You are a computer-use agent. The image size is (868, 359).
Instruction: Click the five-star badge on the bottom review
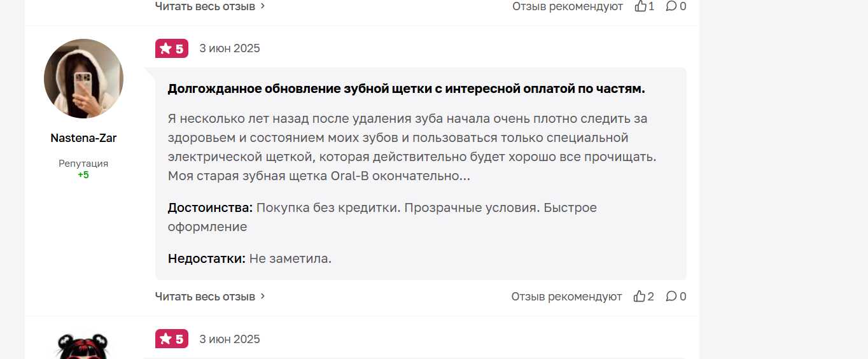172,339
